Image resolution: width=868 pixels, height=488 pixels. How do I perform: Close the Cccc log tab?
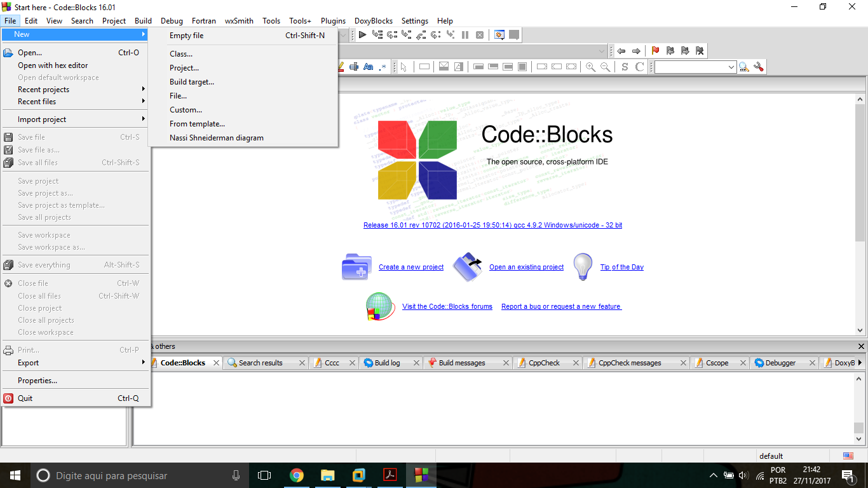(353, 363)
